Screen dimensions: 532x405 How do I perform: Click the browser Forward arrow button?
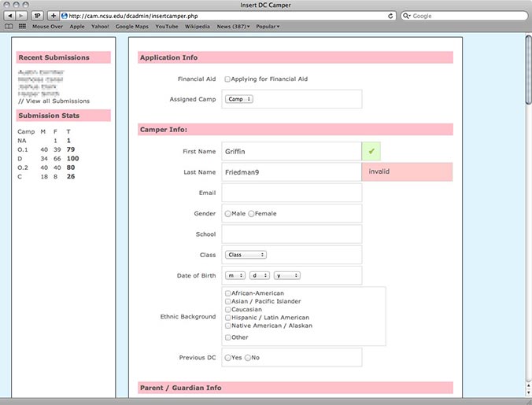[x=21, y=15]
